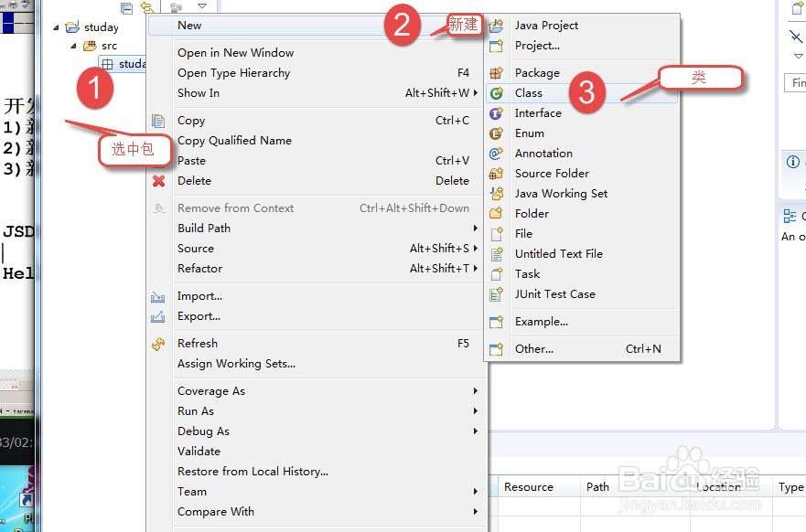Viewport: 806px width, 532px height.
Task: Click the Find field in right panel
Action: (795, 82)
